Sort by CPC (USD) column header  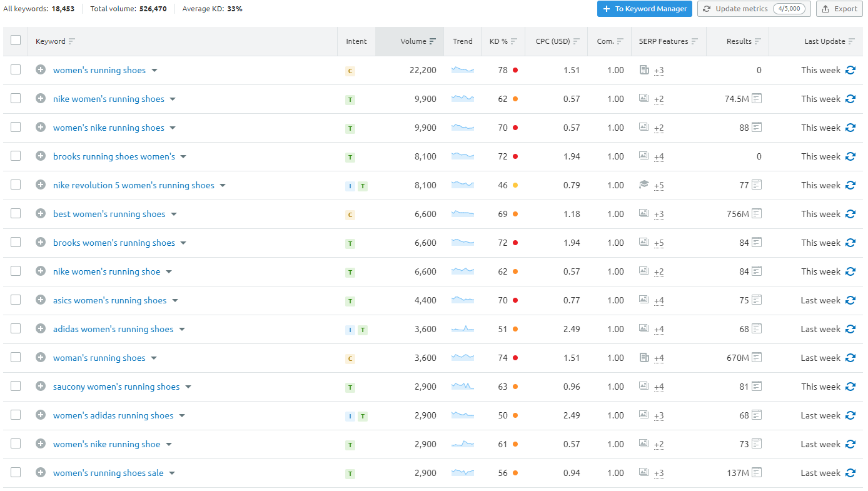tap(553, 41)
